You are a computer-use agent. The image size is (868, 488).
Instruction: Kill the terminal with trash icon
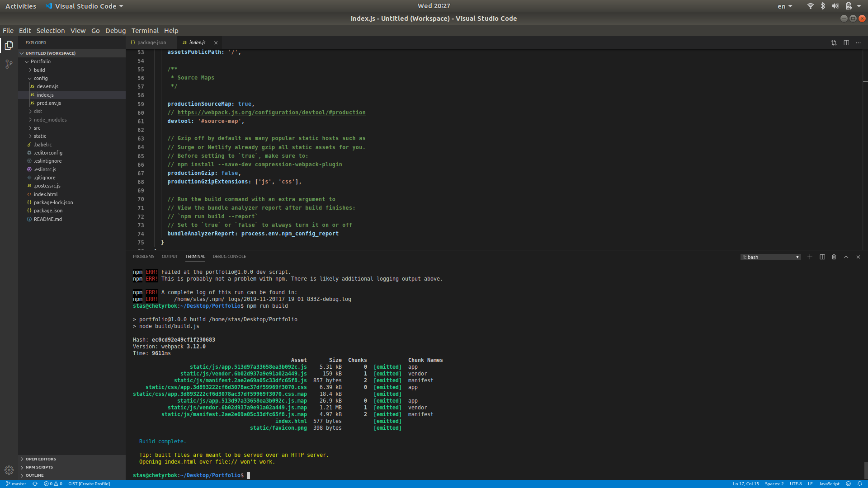834,257
